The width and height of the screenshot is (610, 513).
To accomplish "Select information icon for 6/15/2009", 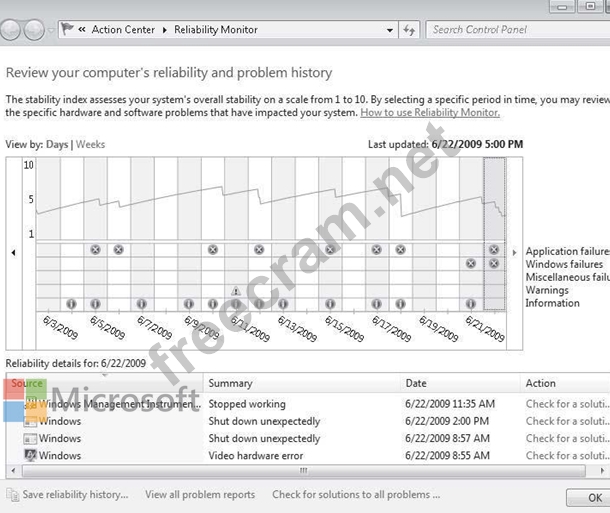I will tap(330, 304).
